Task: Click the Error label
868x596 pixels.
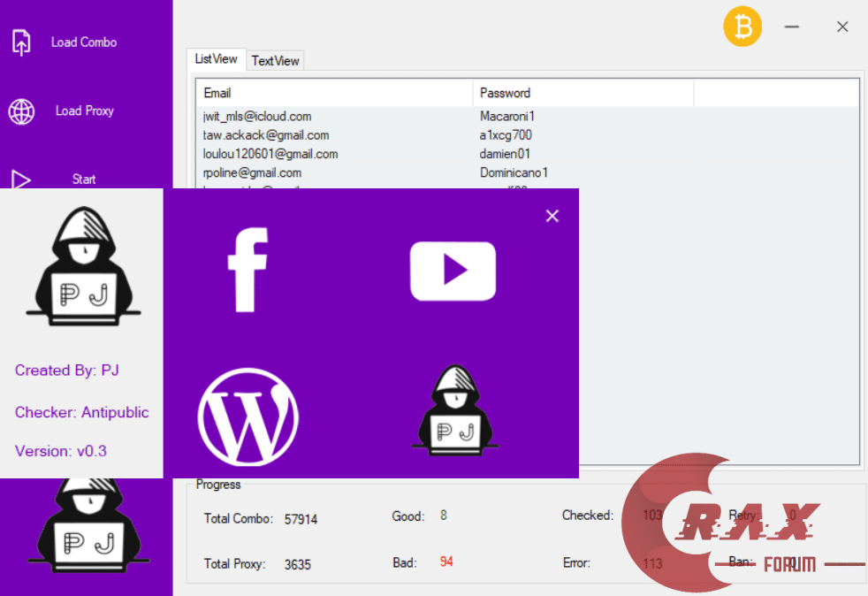Action: point(576,562)
